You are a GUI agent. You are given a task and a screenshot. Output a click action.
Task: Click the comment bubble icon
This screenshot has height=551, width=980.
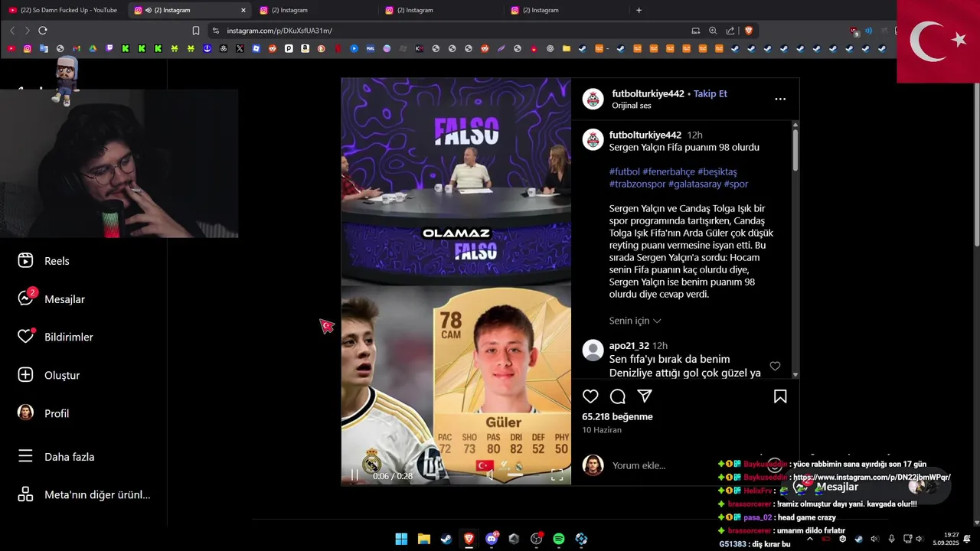coord(618,396)
